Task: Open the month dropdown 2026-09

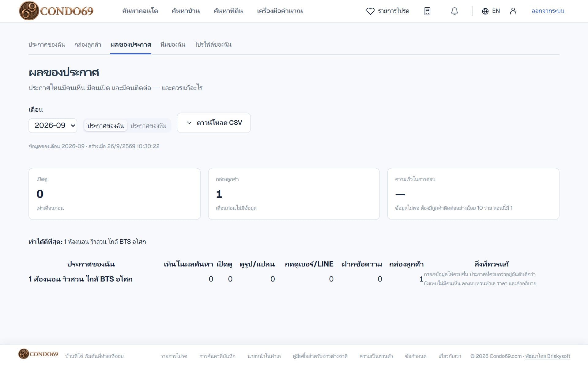Action: click(x=53, y=125)
